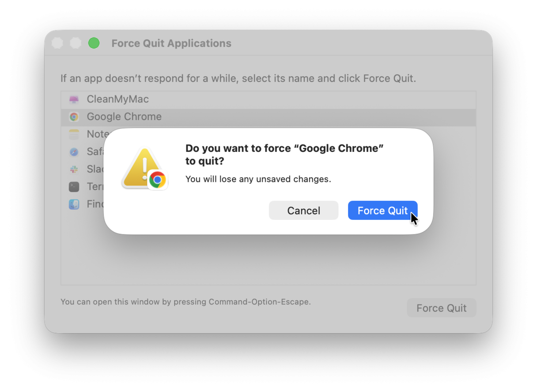The image size is (537, 392).
Task: Confirm with the blue Force Quit button
Action: point(382,210)
